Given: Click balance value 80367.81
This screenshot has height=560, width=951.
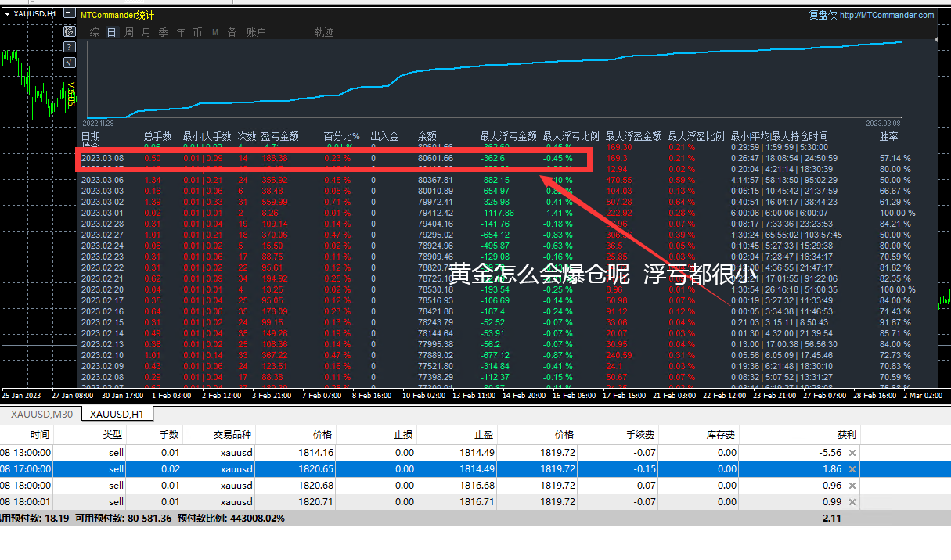Looking at the screenshot, I should (435, 180).
